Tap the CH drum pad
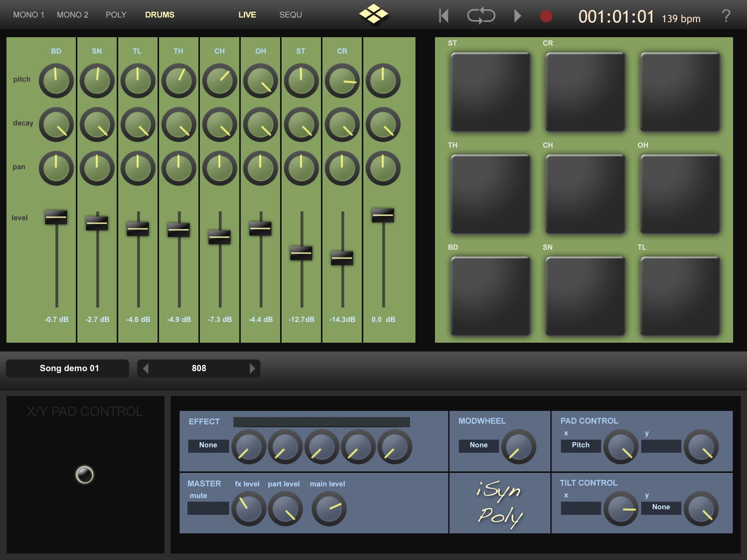Image resolution: width=747 pixels, height=560 pixels. tap(585, 194)
